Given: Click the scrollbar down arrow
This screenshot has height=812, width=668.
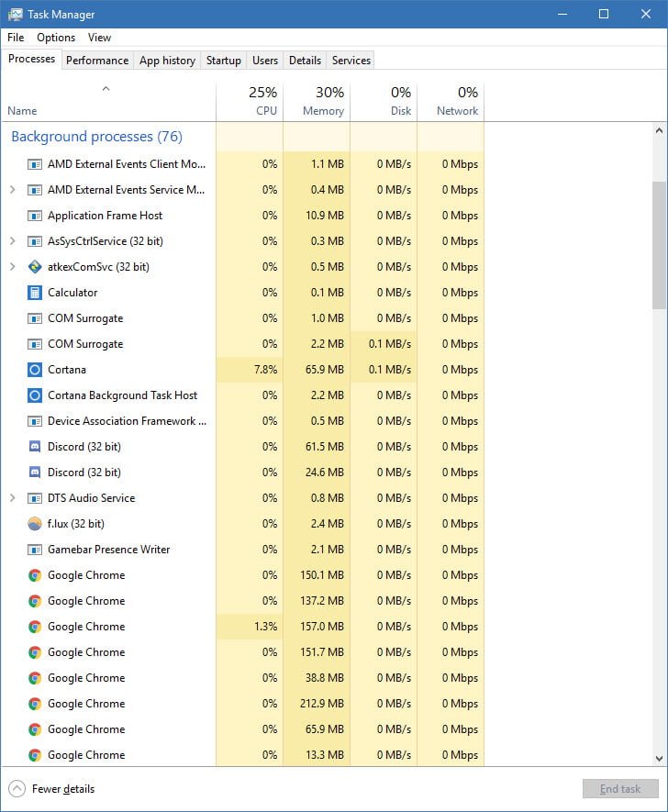Looking at the screenshot, I should click(x=659, y=758).
